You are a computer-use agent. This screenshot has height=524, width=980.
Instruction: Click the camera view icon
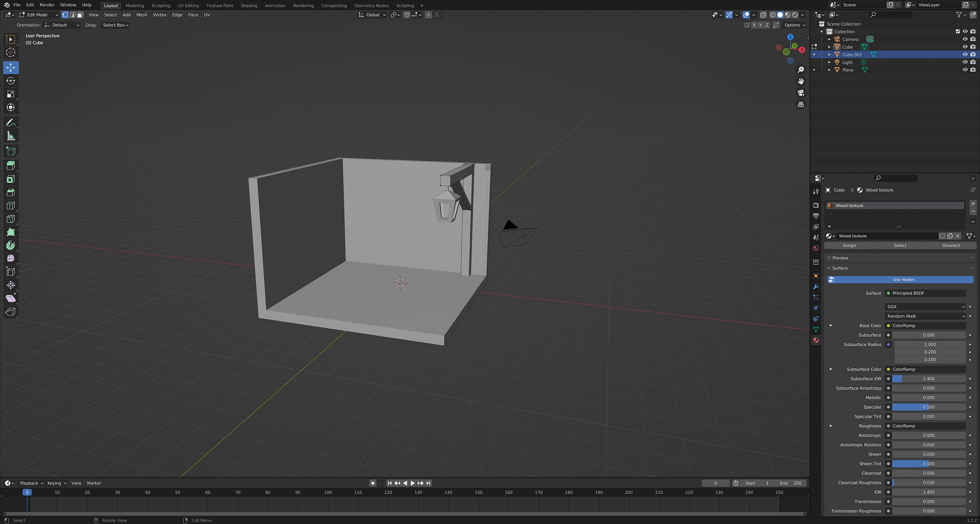(801, 93)
